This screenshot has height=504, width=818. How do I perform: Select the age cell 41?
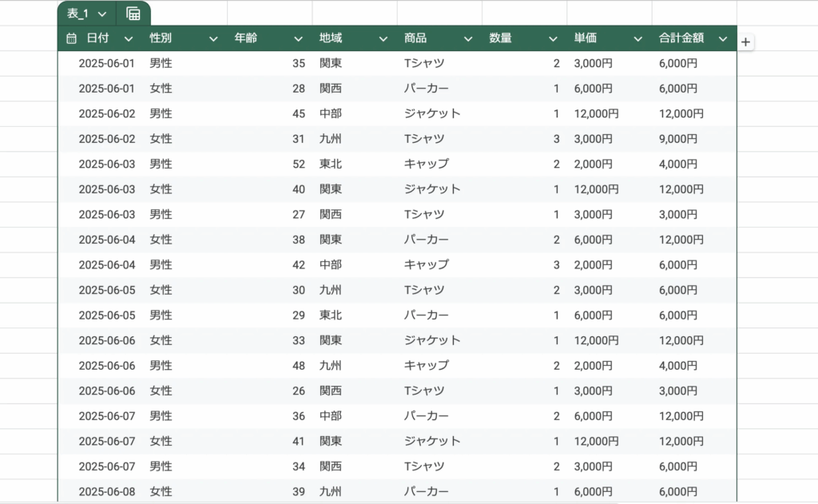click(299, 442)
